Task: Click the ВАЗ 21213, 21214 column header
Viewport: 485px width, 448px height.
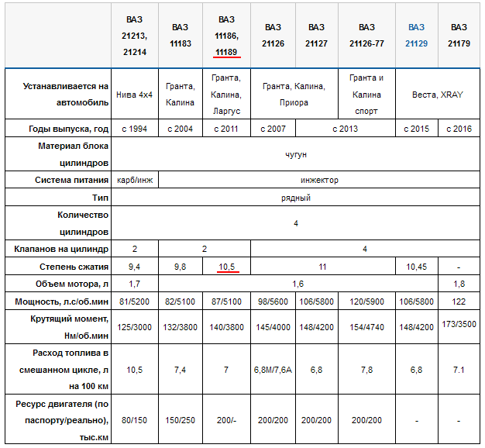Action: (x=135, y=36)
